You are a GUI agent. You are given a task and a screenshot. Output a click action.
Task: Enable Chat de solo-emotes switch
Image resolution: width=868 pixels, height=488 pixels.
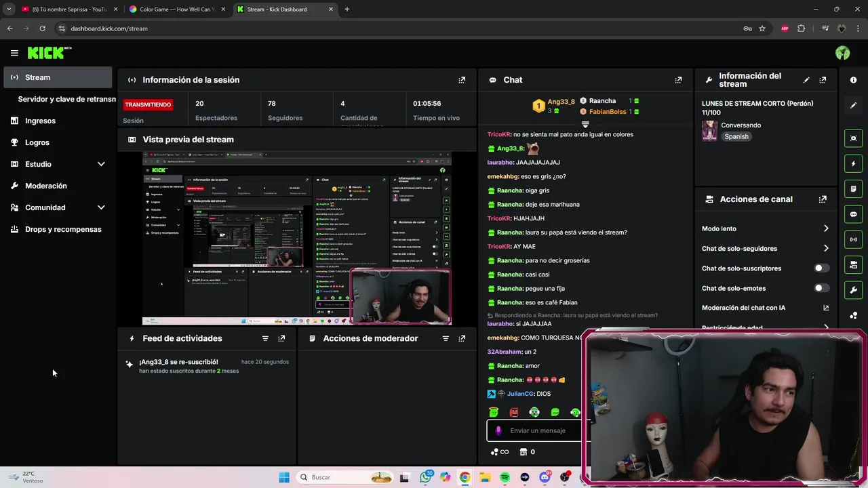tap(821, 288)
